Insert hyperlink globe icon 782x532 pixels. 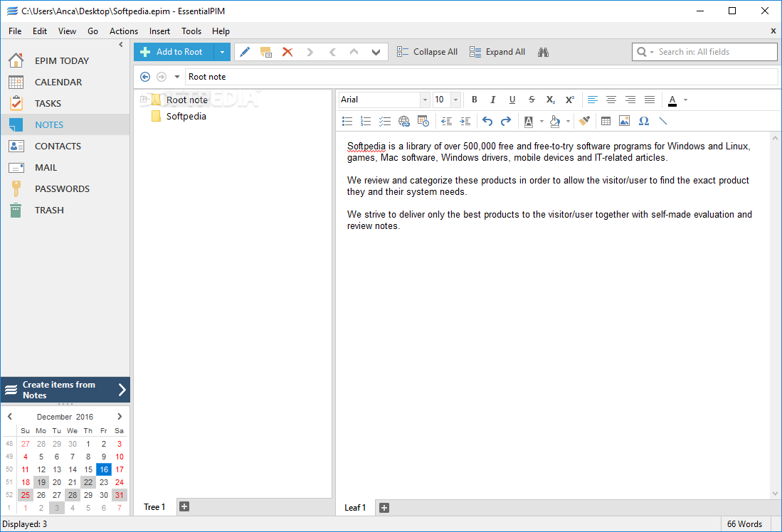point(404,121)
